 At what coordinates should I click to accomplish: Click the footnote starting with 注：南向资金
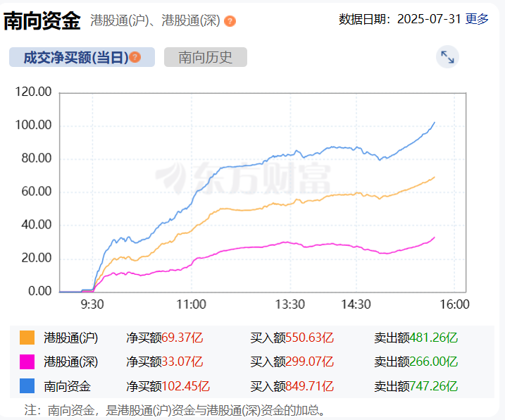click(176, 410)
